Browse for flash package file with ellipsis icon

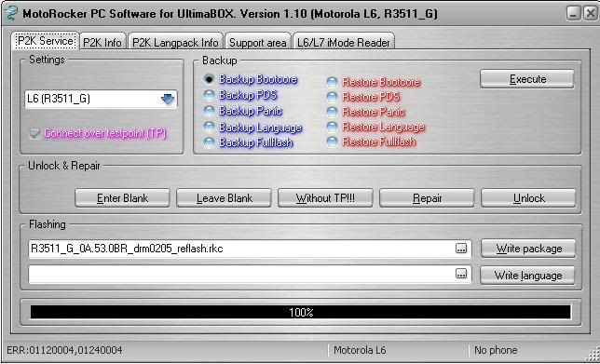[x=461, y=249]
